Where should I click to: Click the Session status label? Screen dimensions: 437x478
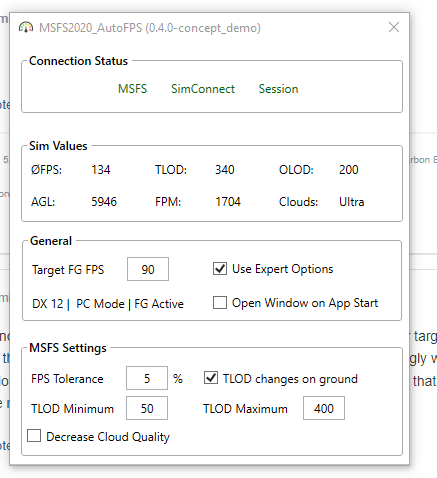278,89
